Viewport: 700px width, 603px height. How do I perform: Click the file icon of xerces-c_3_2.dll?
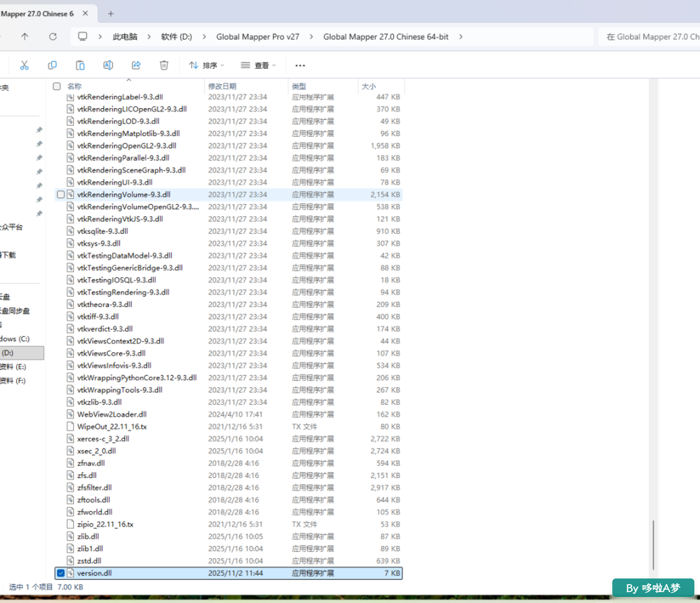(x=70, y=439)
